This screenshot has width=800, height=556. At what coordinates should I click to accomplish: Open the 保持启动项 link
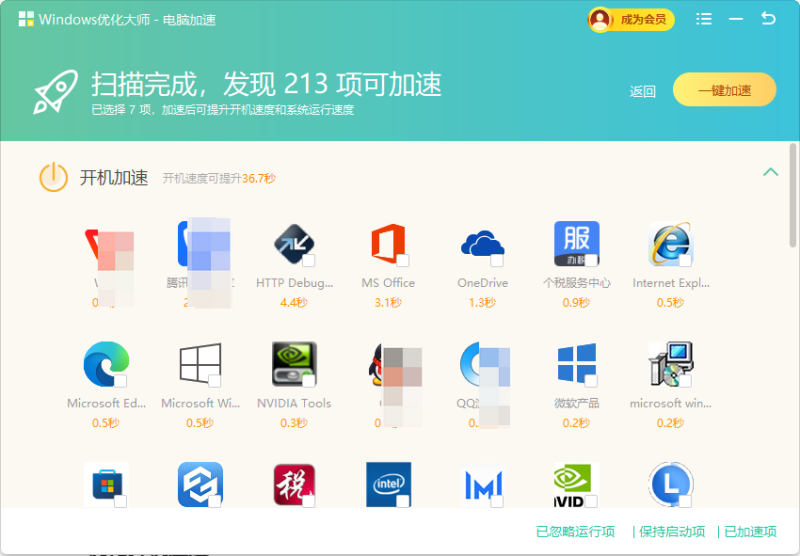(671, 532)
